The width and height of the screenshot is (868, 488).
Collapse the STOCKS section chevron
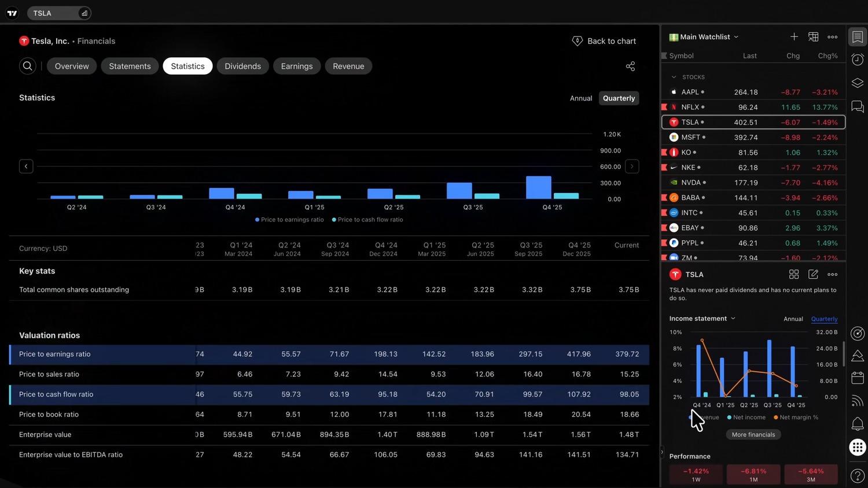[674, 77]
